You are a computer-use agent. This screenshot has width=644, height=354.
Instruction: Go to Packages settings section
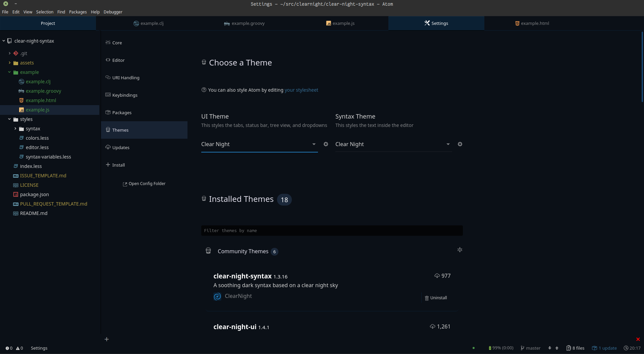coord(144,113)
